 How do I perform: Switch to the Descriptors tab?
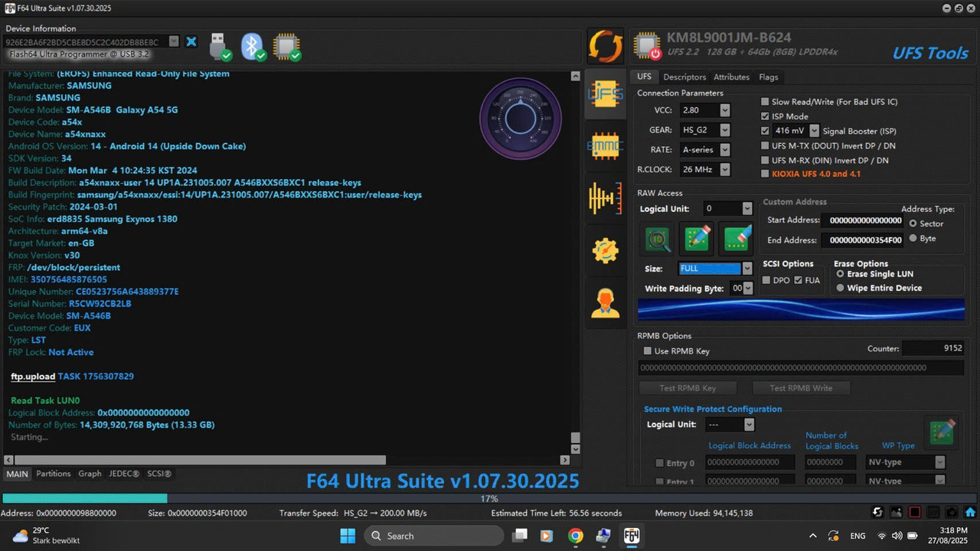(x=684, y=77)
